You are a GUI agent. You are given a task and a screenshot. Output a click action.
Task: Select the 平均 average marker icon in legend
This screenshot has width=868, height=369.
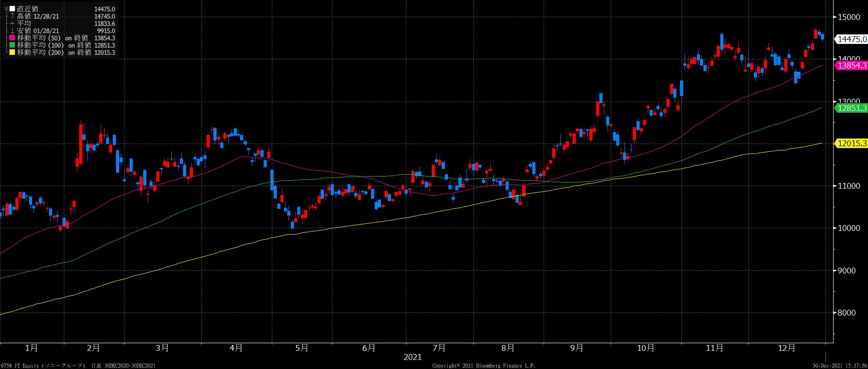[12, 24]
